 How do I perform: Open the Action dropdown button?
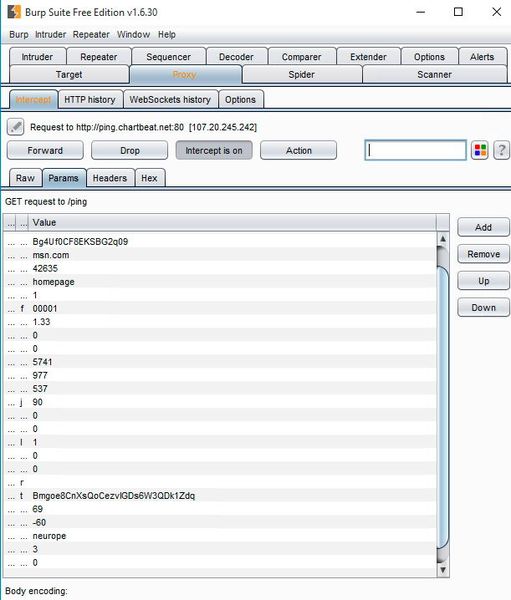pyautogui.click(x=299, y=150)
